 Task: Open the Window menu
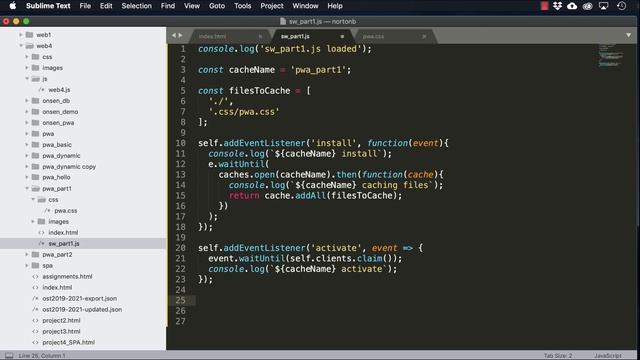coord(305,6)
